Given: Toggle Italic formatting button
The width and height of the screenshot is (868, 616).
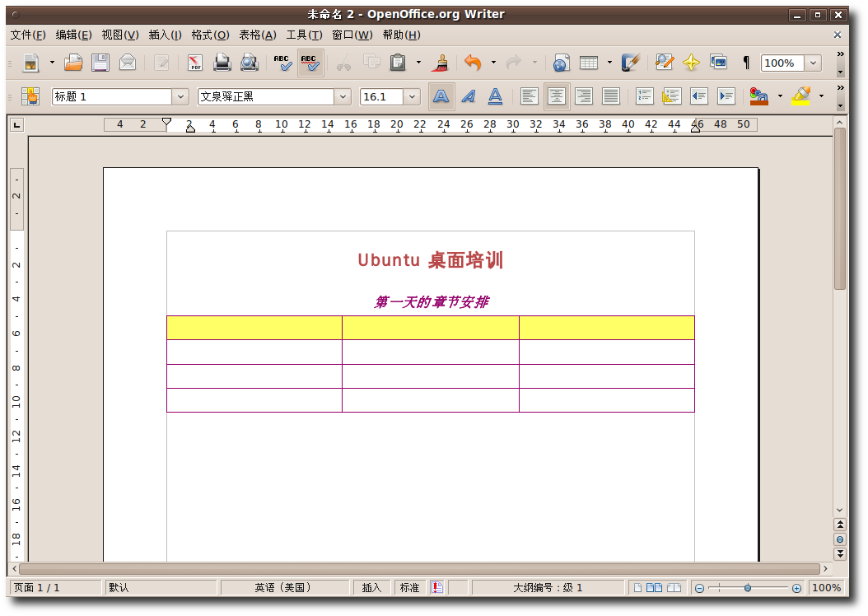Looking at the screenshot, I should pyautogui.click(x=469, y=97).
